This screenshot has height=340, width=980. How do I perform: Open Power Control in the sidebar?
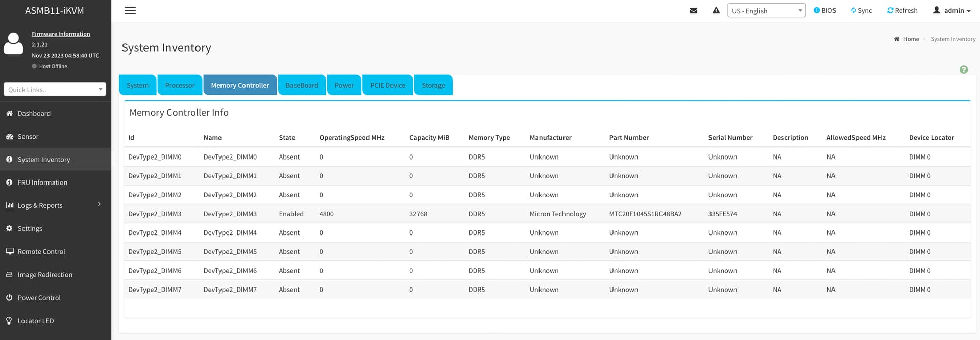(39, 298)
